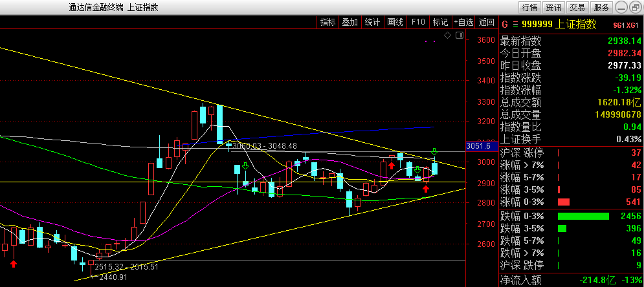Open the 服务 menu

pos(601,7)
